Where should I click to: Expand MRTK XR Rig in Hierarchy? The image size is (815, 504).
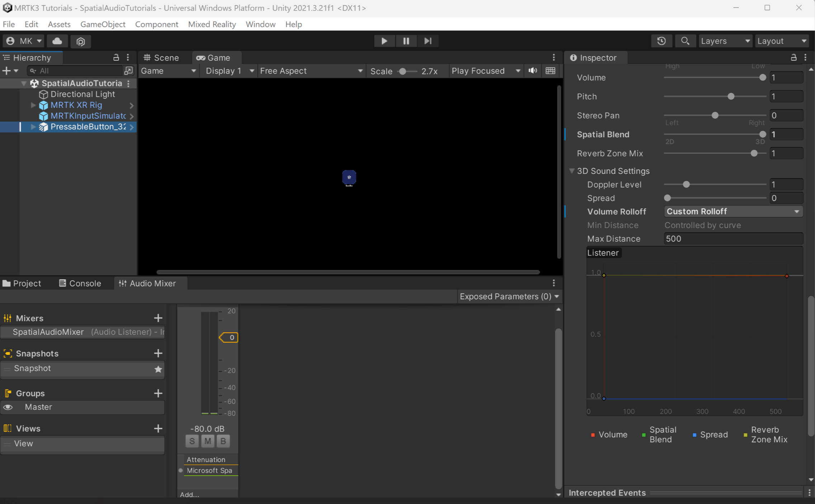click(33, 105)
